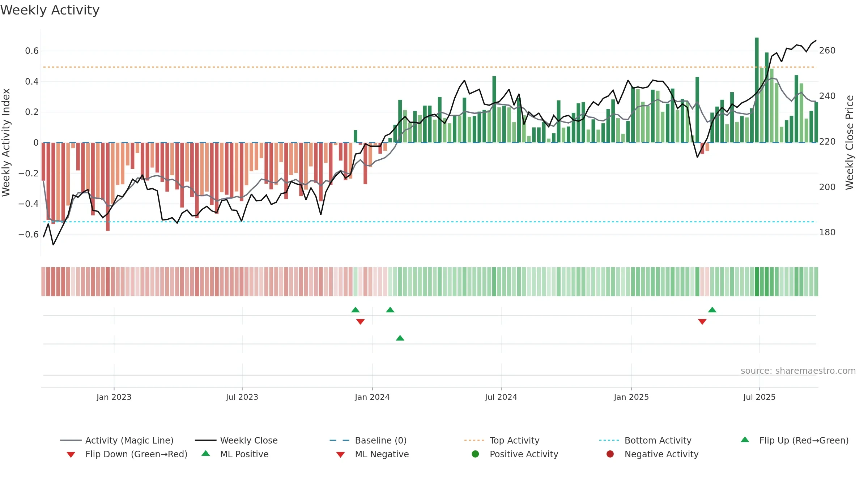Click the Baseline (0) dashed line icon
This screenshot has width=868, height=488.
(340, 440)
